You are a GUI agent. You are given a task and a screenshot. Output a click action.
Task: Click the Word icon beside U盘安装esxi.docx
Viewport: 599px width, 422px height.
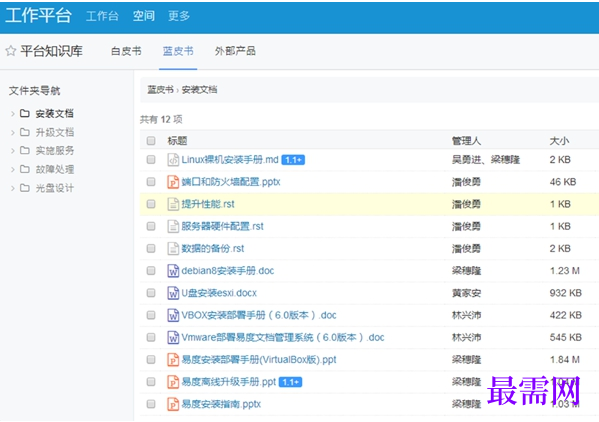click(x=173, y=293)
